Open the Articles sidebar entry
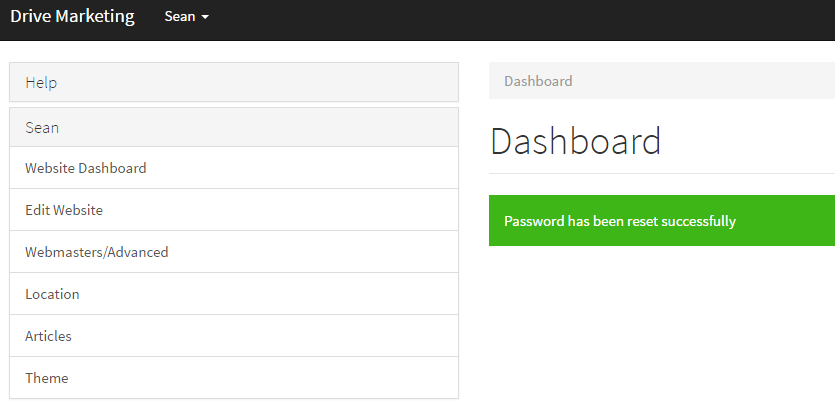Screen dimensions: 835x418 234,336
